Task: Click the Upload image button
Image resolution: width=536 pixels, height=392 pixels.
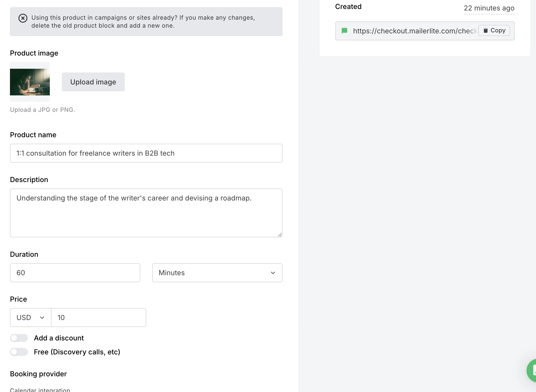Action: [93, 82]
